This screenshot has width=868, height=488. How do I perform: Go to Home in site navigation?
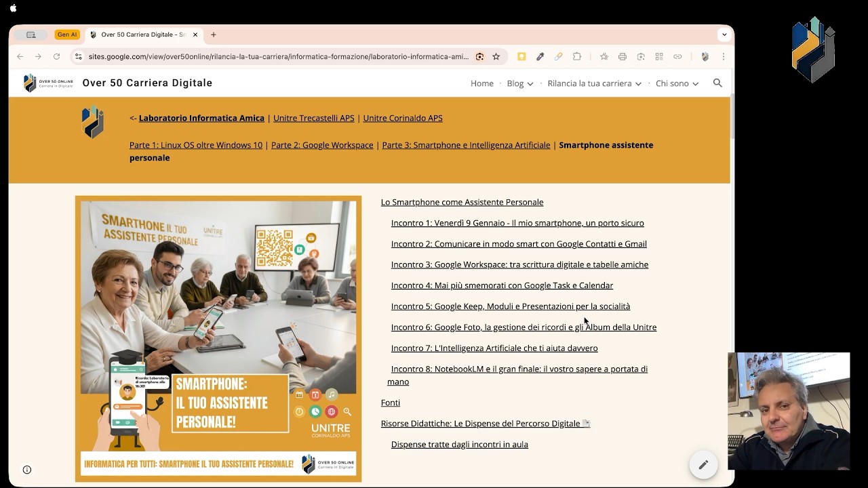[482, 83]
